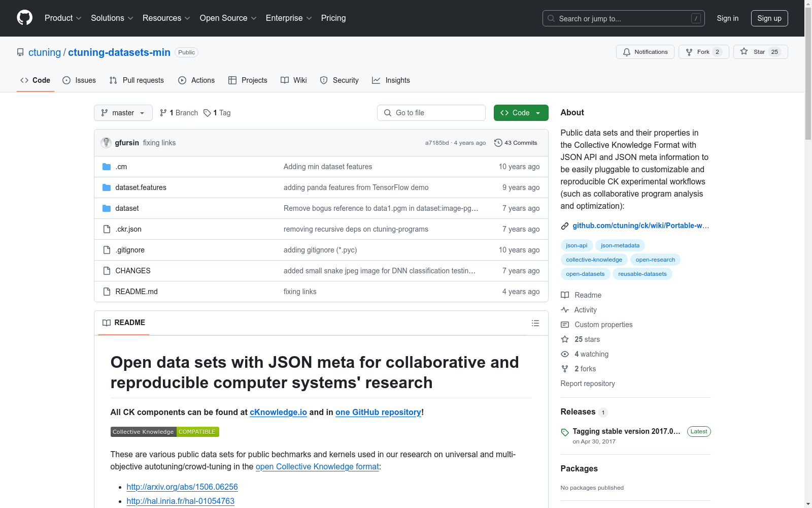Click the link chain icon in About
This screenshot has height=508, width=812.
[565, 226]
